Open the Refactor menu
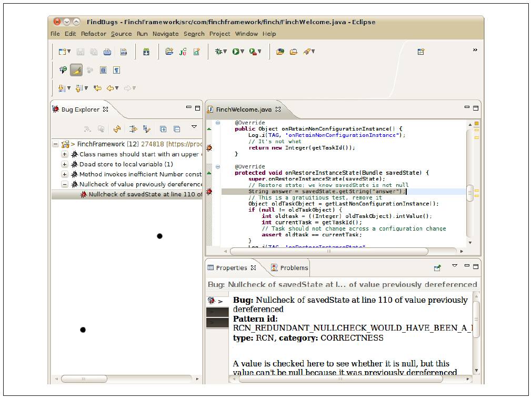This screenshot has width=532, height=398. tap(93, 34)
